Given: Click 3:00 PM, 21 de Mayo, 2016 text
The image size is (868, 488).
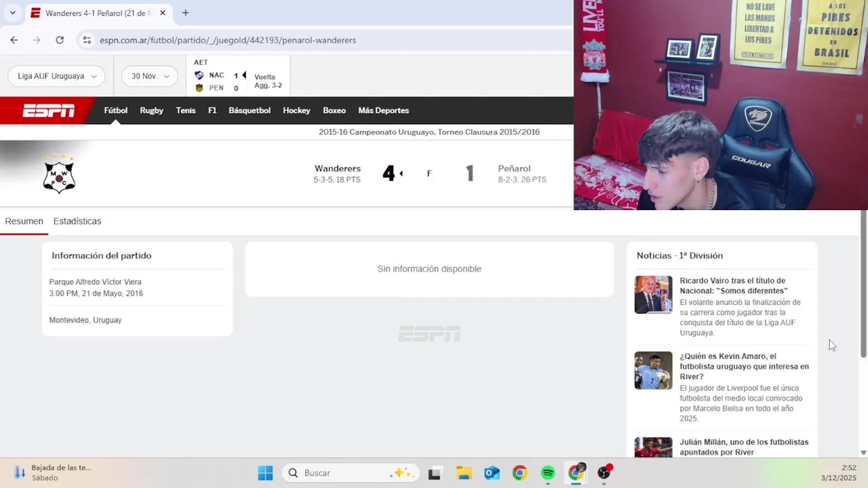Looking at the screenshot, I should (x=96, y=293).
